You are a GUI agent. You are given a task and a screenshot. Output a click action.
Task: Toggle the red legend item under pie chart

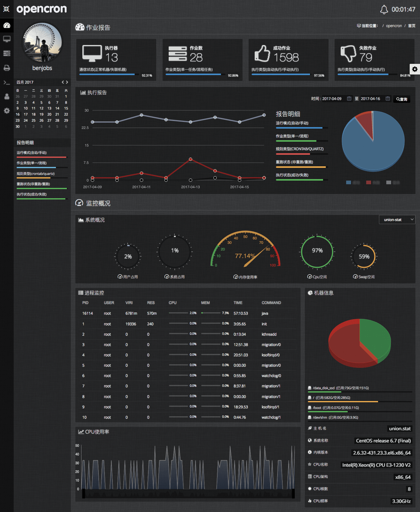tap(373, 182)
